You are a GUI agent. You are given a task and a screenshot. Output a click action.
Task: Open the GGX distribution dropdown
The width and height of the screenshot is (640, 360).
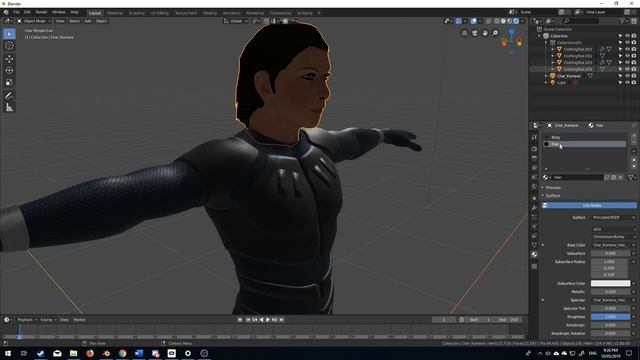(x=613, y=229)
